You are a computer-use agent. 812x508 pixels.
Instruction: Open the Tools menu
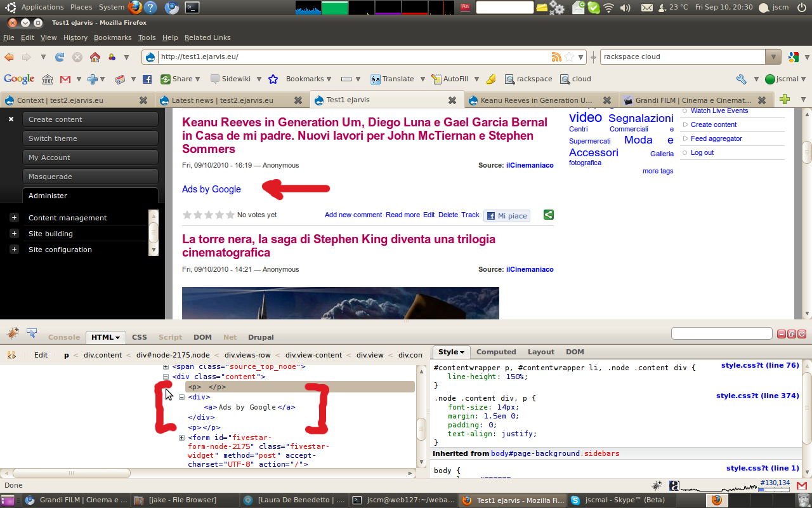tap(147, 38)
